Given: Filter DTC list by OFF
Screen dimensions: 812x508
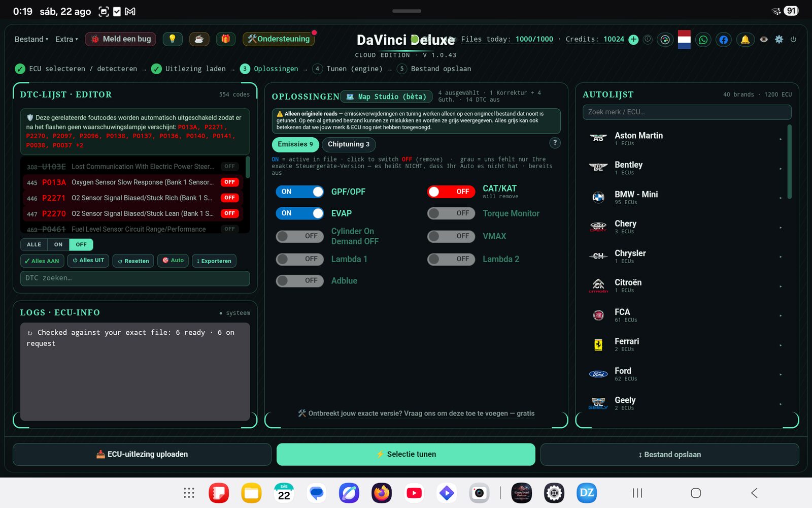Looking at the screenshot, I should (x=81, y=244).
